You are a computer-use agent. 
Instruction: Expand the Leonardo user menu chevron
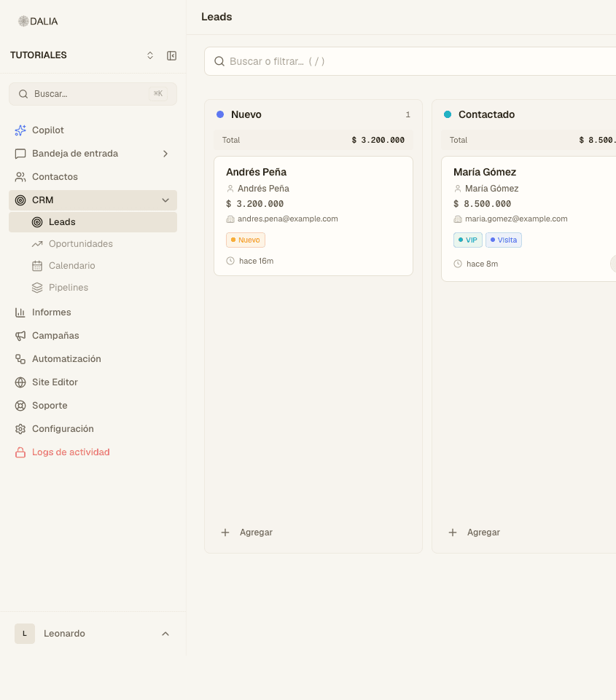[x=165, y=634]
